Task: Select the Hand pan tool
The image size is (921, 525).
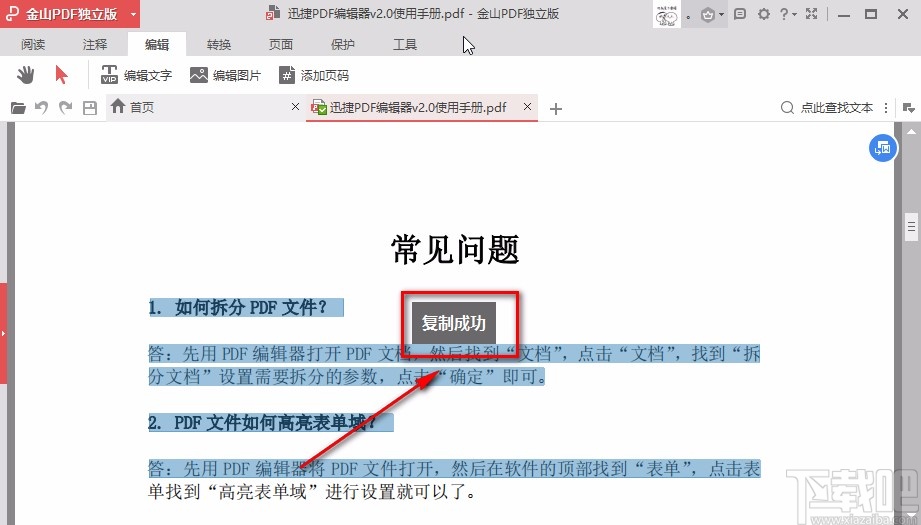Action: tap(25, 75)
